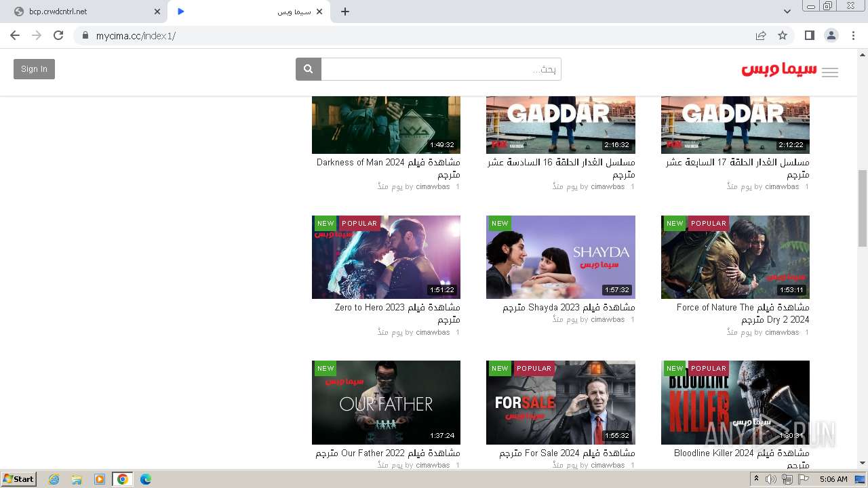Click cimawbas author under Force of Nature
Screen dimensions: 868x488
(x=782, y=332)
